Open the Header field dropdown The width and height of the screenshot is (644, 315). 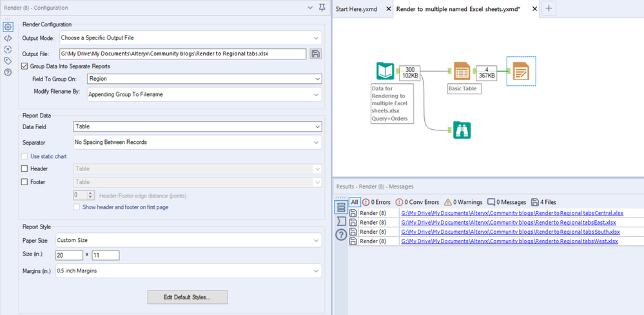(197, 168)
